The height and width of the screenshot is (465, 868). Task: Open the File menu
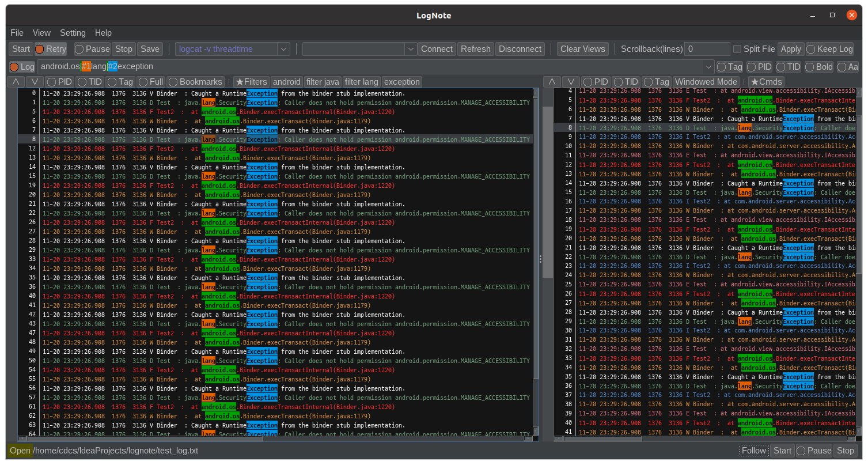click(x=17, y=33)
